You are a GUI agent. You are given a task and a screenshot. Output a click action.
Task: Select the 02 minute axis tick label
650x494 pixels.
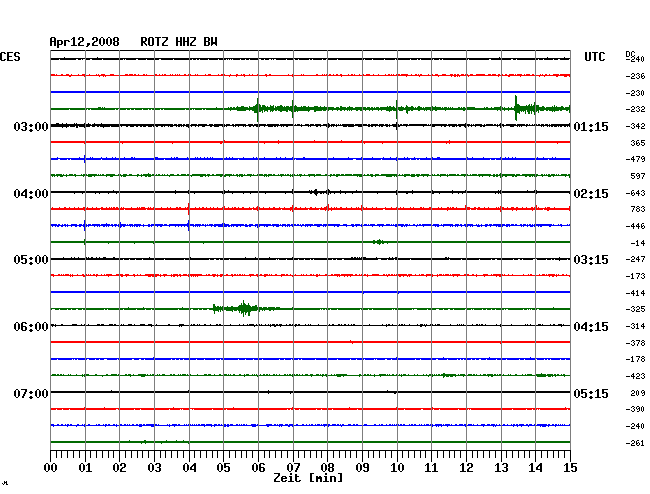click(119, 468)
